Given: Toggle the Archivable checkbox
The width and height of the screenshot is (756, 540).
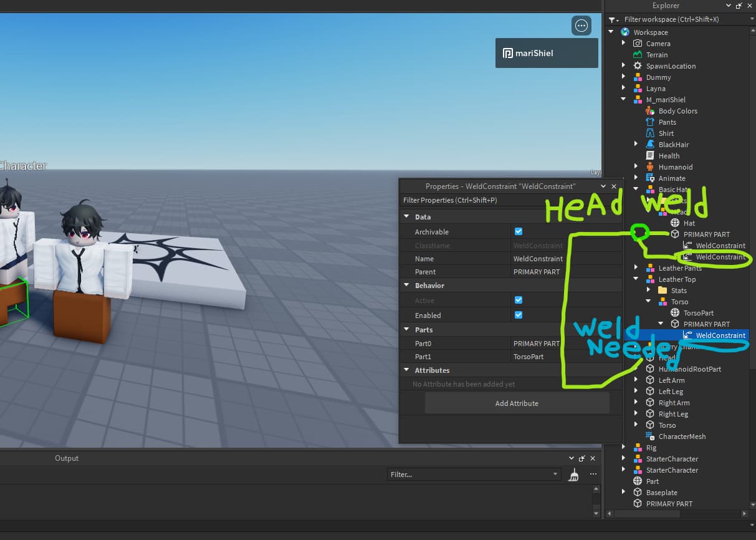Looking at the screenshot, I should coord(519,231).
